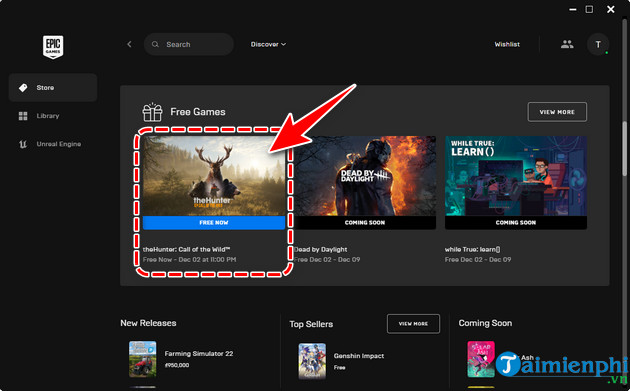The height and width of the screenshot is (391, 630).
Task: Open Library grid icon in sidebar
Action: point(23,116)
